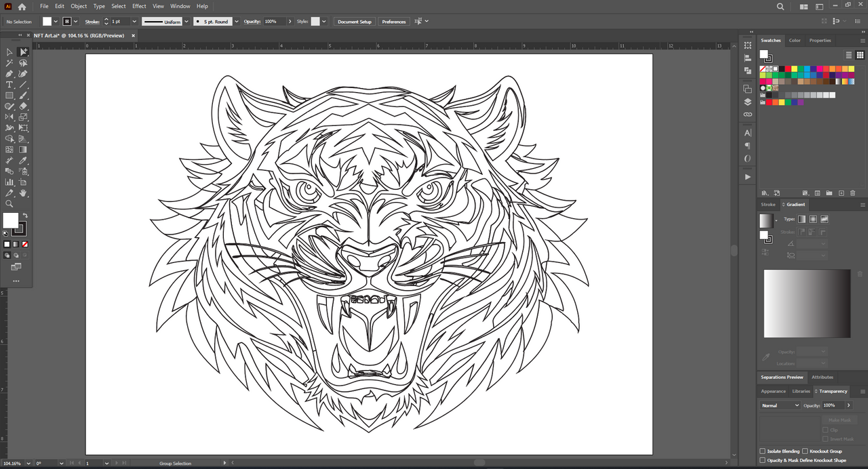Viewport: 868px width, 469px height.
Task: Select the Blend tool
Action: coord(9,171)
